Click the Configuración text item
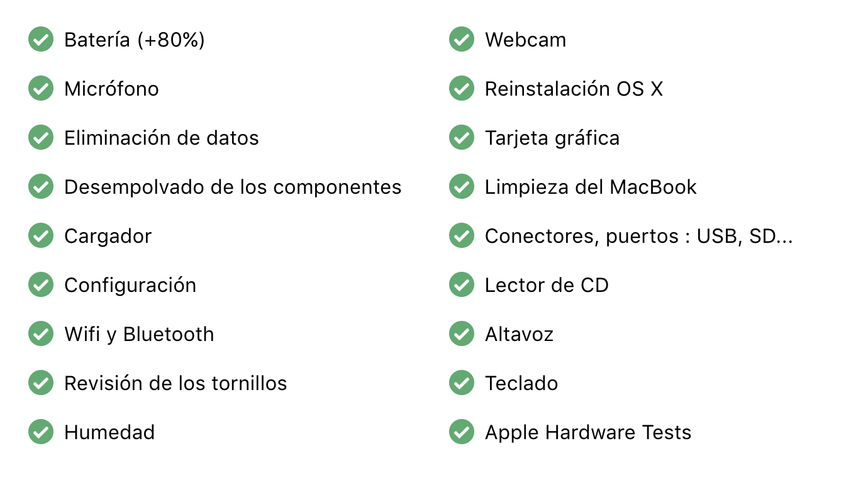The image size is (868, 492). tap(130, 285)
